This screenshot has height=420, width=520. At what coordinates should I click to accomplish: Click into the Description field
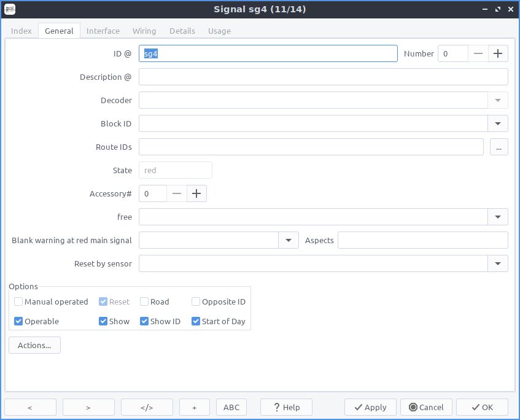324,77
